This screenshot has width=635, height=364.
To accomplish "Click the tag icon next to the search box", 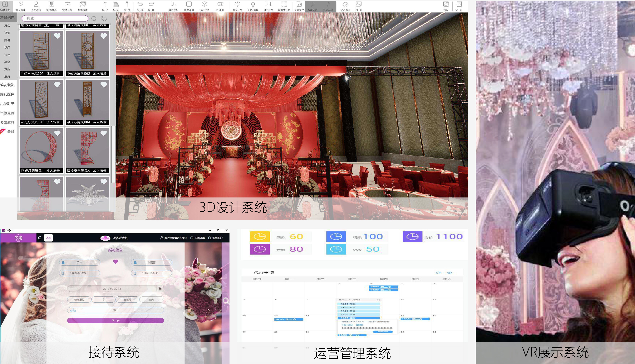I will click(x=104, y=18).
